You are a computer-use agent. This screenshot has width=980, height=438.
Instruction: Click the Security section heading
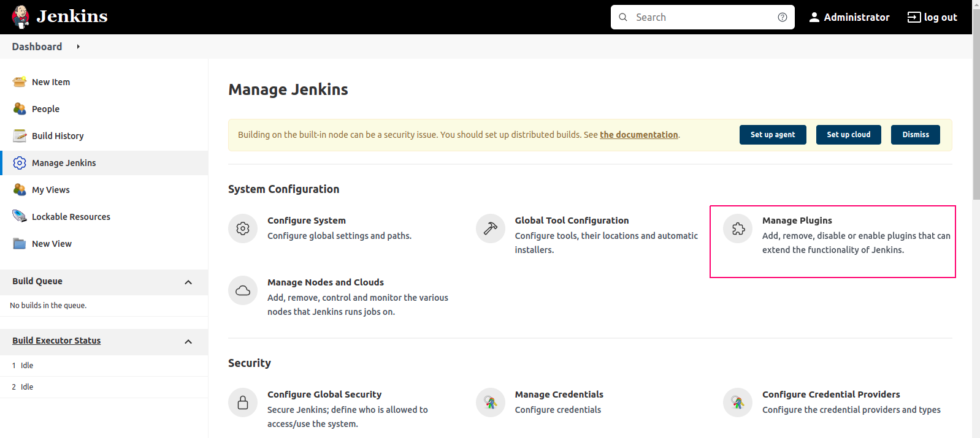pos(250,363)
